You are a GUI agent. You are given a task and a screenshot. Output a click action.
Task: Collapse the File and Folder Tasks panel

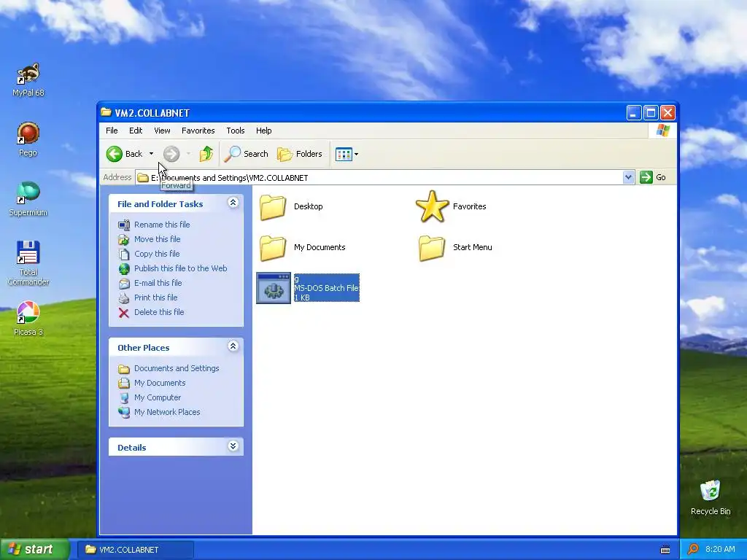pyautogui.click(x=233, y=203)
